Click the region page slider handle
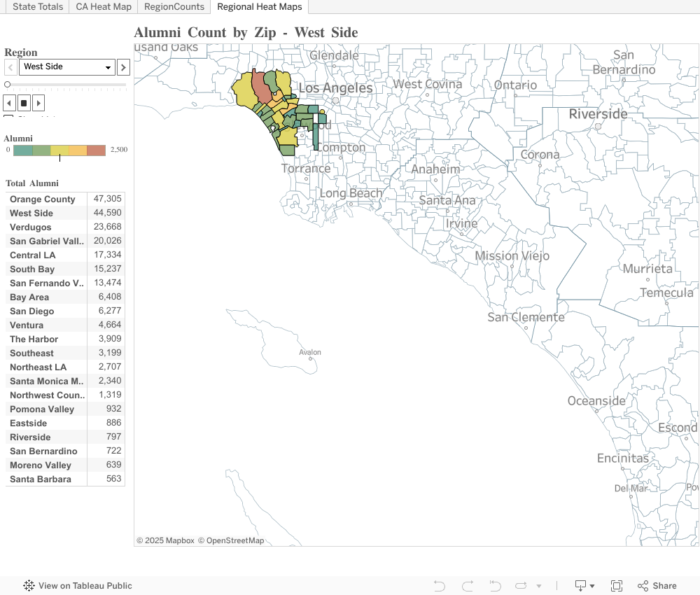 (x=7, y=85)
